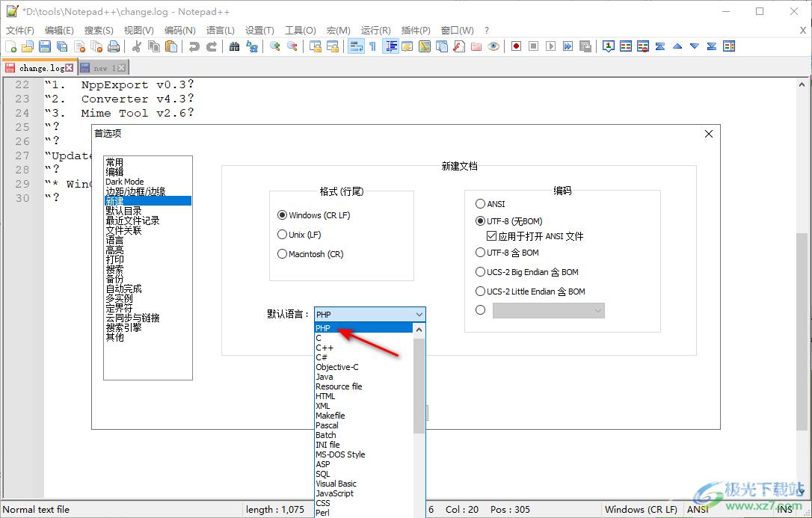Start macro recording red dot icon

click(x=517, y=46)
